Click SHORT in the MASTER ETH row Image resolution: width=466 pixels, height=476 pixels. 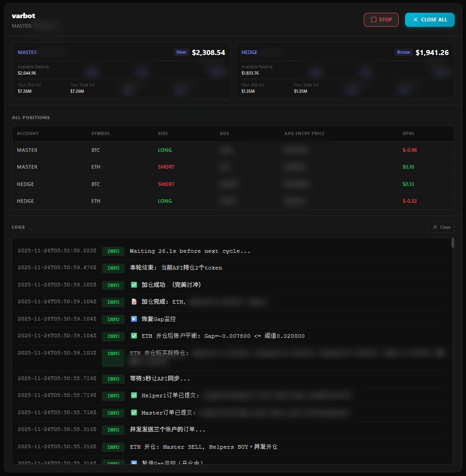[166, 167]
